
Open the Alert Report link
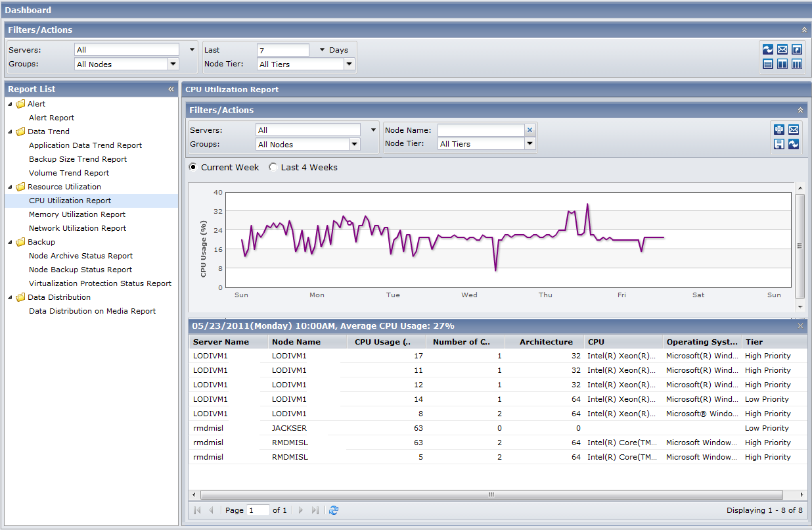pos(51,118)
